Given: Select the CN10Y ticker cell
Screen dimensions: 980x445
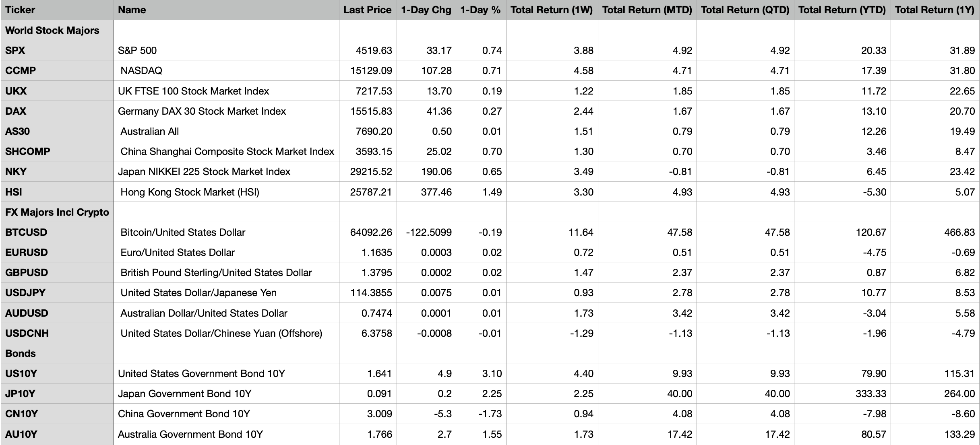Looking at the screenshot, I should tap(57, 414).
